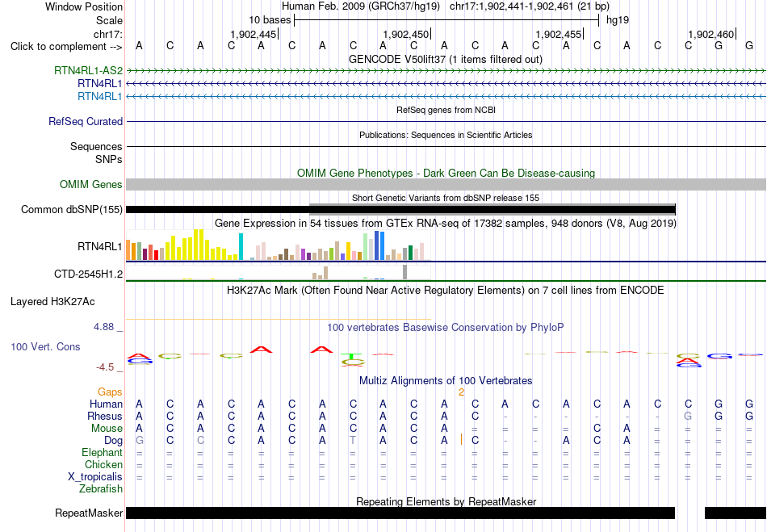Click the RefSeq Curated track line
Viewport: 767px width, 532px height.
(x=446, y=121)
